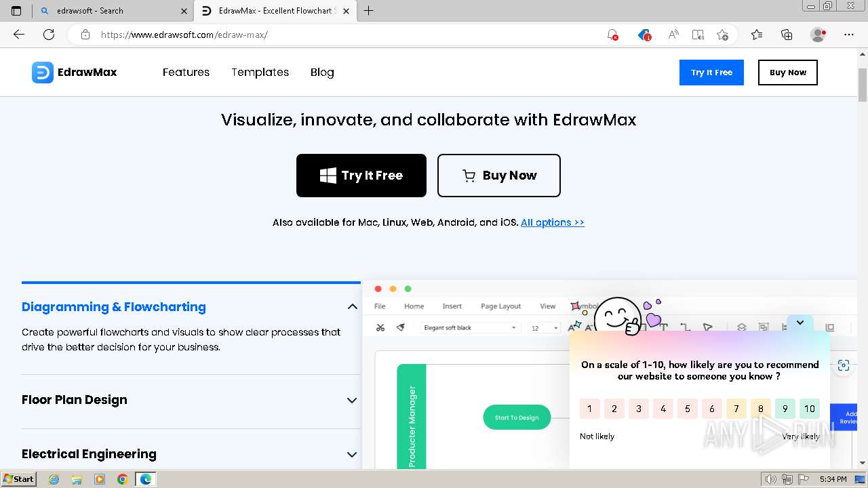Rate 8 on the survey scale
Screen dimensions: 868x488
click(x=760, y=409)
